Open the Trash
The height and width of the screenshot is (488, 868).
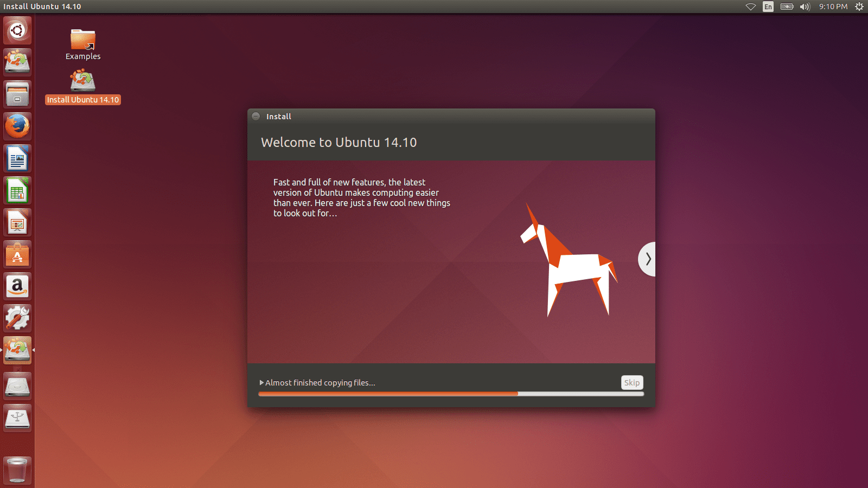(x=17, y=470)
